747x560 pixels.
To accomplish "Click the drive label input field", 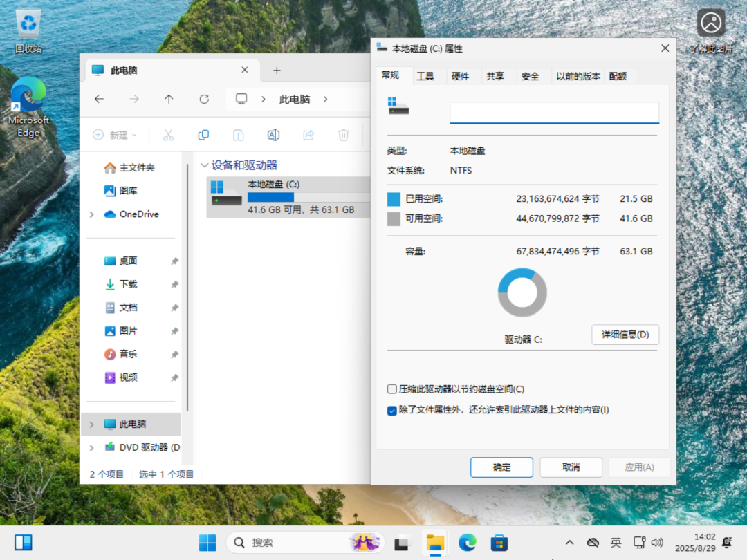I will pyautogui.click(x=555, y=113).
